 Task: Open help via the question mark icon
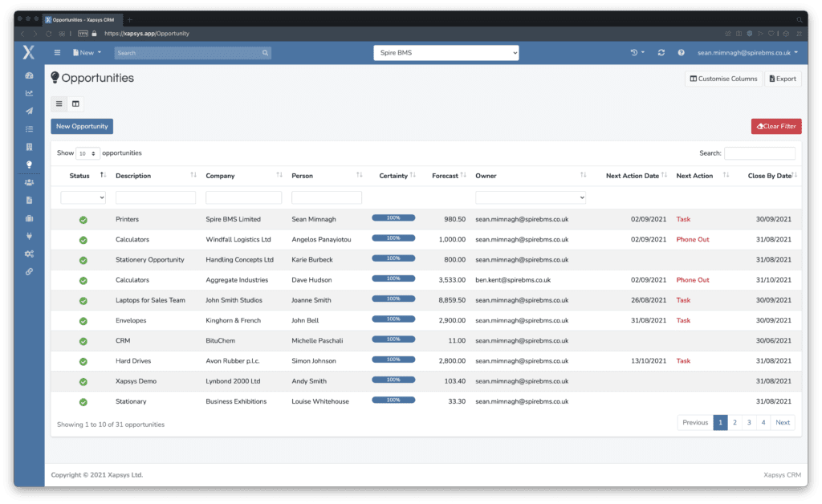tap(681, 52)
